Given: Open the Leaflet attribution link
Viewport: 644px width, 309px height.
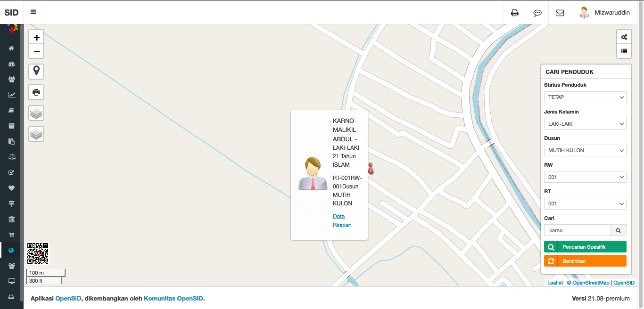Looking at the screenshot, I should pyautogui.click(x=555, y=283).
